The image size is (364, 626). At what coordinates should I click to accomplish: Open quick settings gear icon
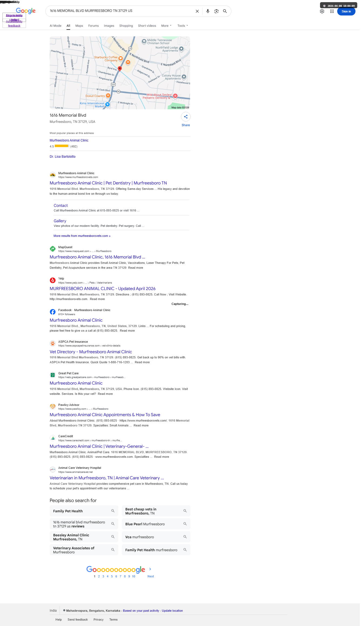click(322, 11)
